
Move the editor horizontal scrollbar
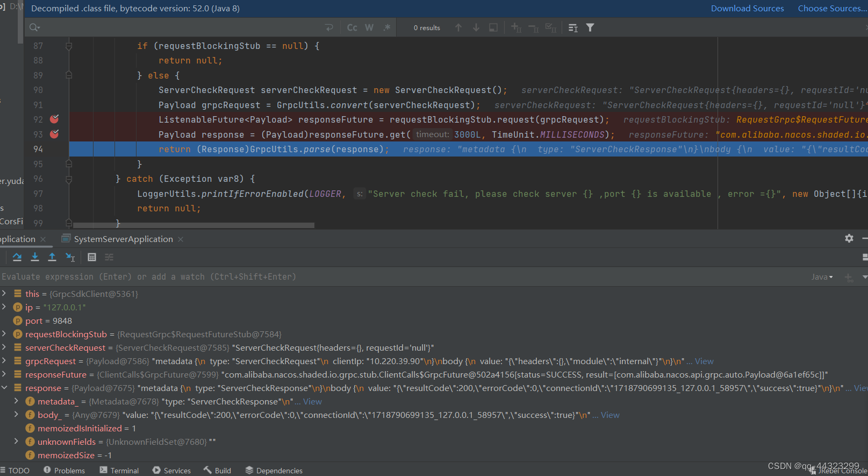(x=193, y=225)
